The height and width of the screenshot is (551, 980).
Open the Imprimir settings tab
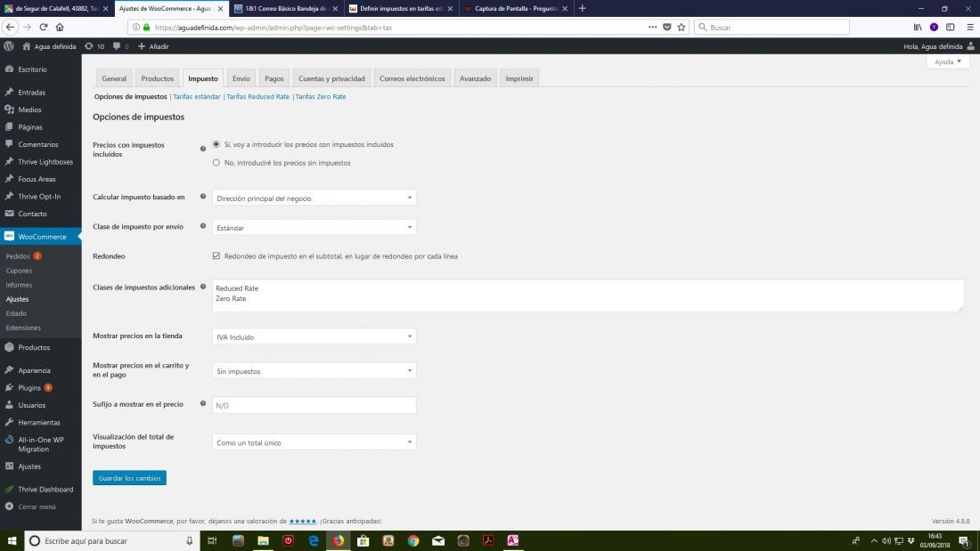point(519,78)
